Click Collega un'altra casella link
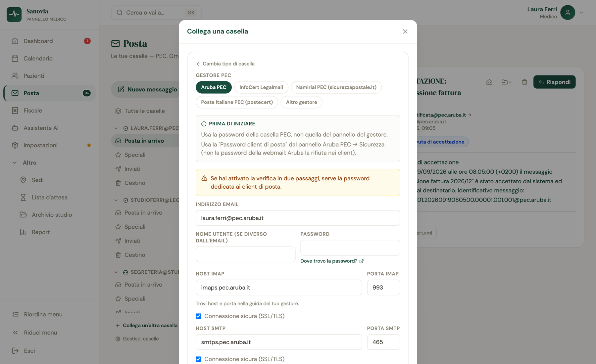 [x=146, y=326]
